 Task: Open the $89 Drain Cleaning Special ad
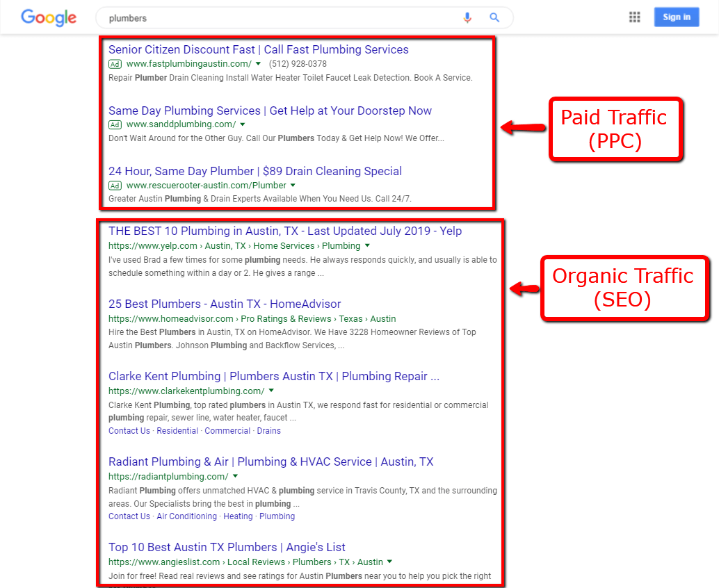pyautogui.click(x=255, y=172)
